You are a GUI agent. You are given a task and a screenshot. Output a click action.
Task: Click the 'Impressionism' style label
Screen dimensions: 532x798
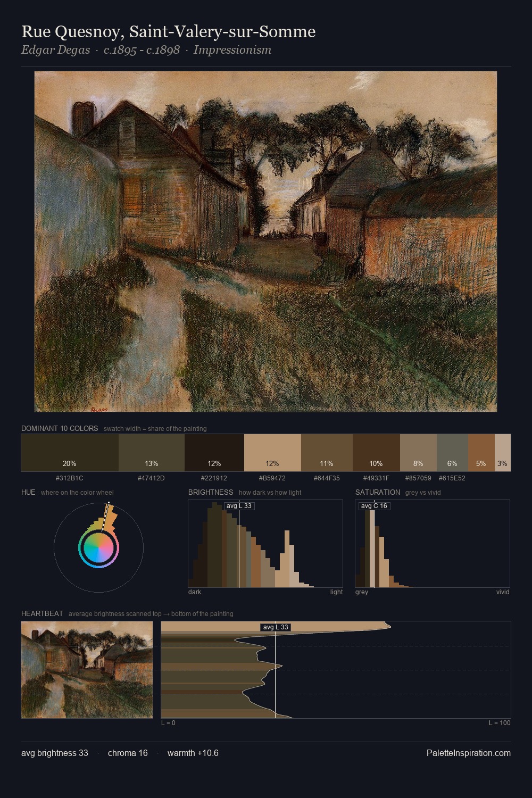(232, 50)
